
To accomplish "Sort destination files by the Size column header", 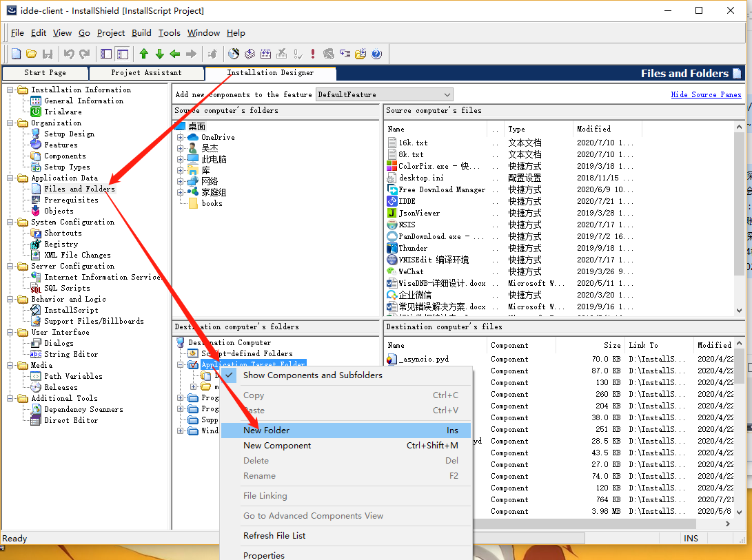I will pos(591,345).
